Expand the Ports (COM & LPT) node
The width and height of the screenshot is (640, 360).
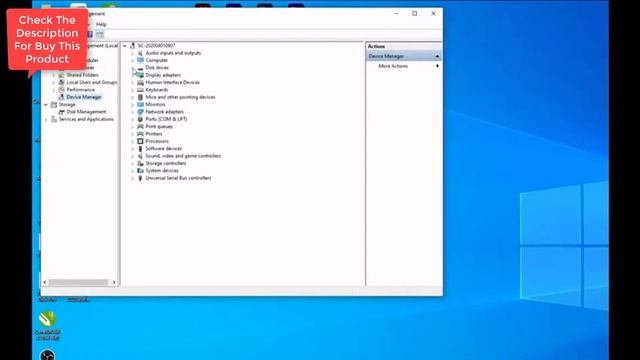[x=133, y=119]
